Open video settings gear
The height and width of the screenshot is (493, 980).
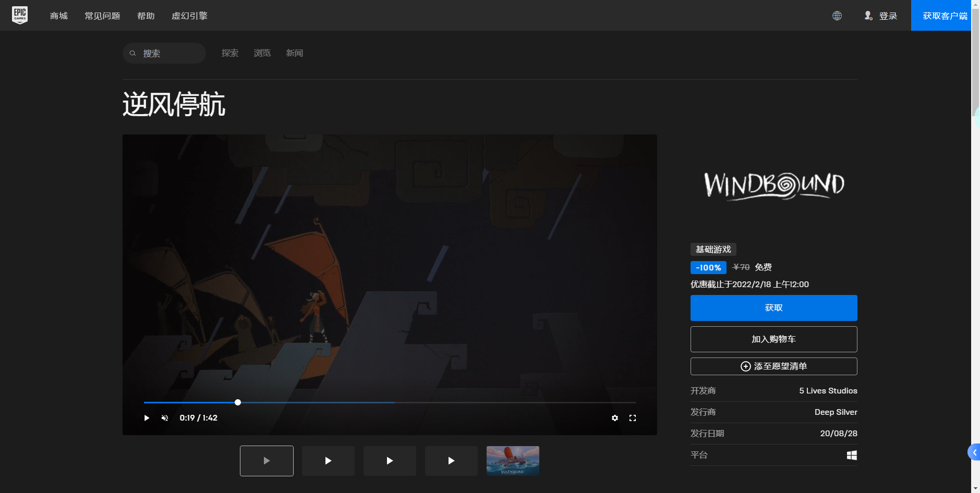(615, 418)
